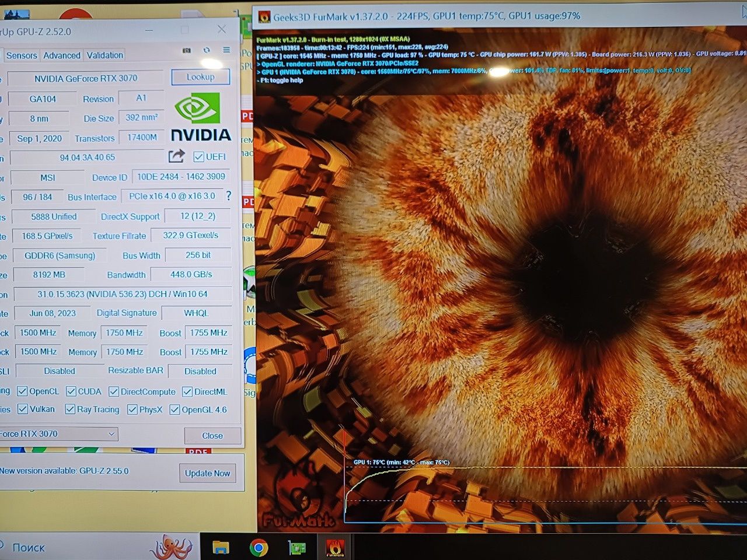The height and width of the screenshot is (560, 747).
Task: Click the Resizable BAR Disabled field
Action: (x=200, y=371)
